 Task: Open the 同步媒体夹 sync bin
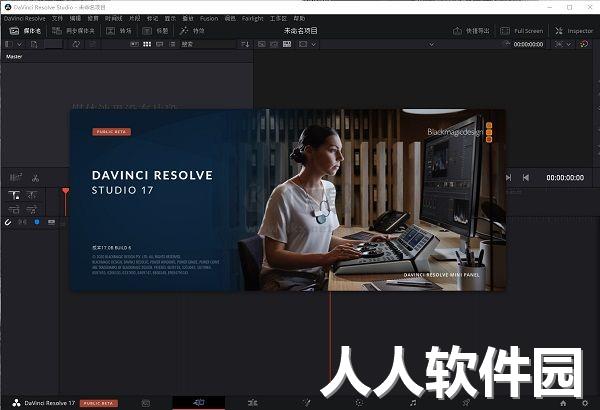click(73, 31)
